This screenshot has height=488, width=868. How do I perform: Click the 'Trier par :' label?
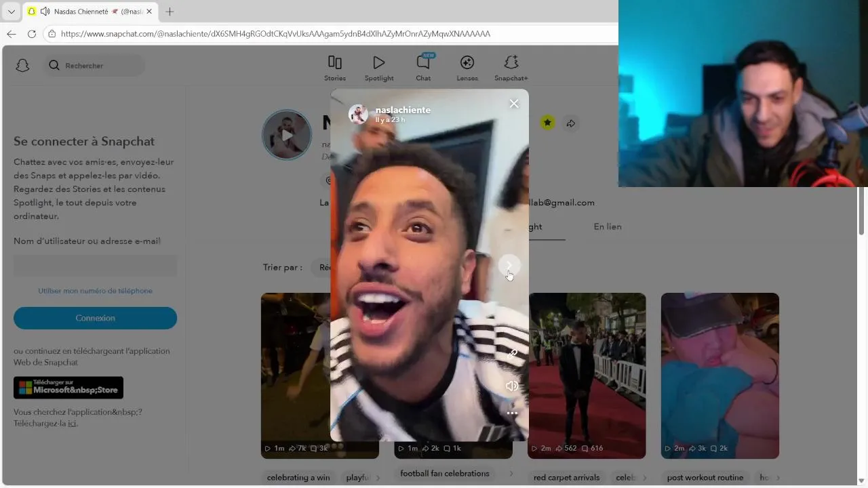(283, 268)
